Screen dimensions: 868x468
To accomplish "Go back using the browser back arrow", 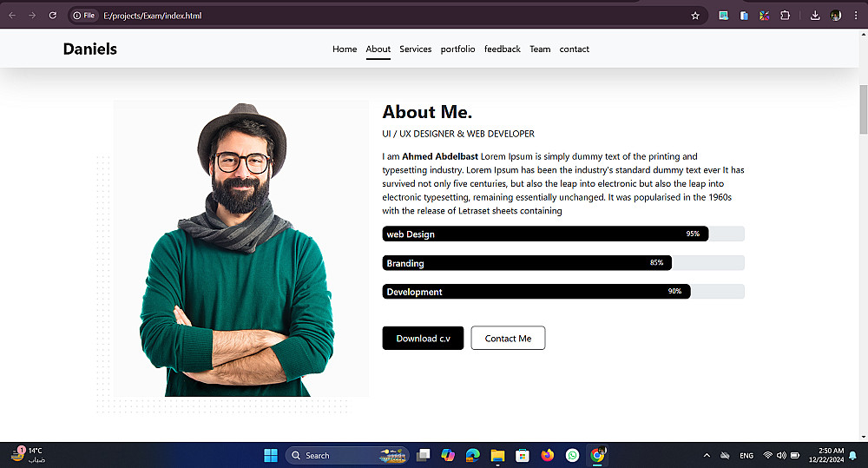I will 12,16.
